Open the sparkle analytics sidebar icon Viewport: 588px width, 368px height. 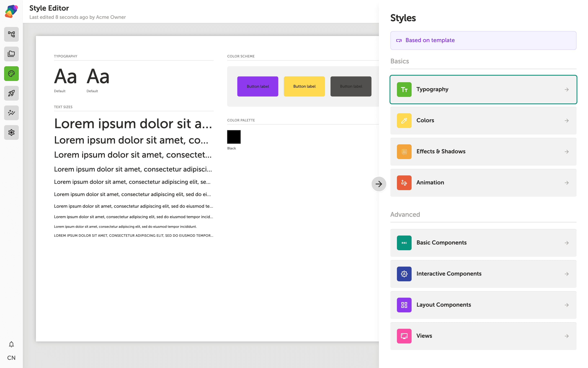(11, 113)
